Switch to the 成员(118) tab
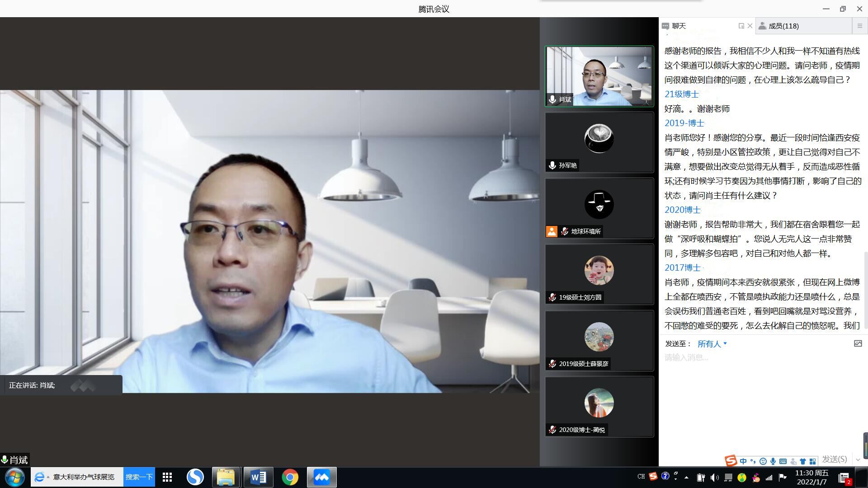 (x=783, y=26)
